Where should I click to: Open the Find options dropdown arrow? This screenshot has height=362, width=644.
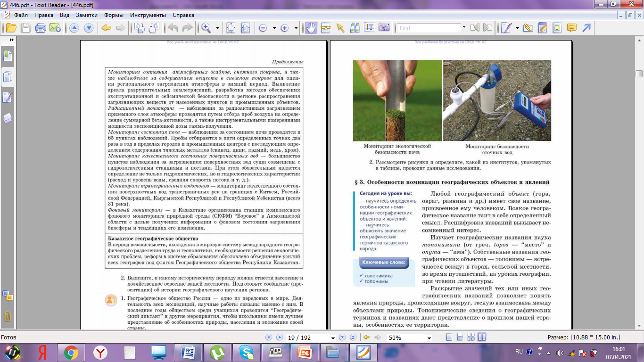[x=464, y=28]
